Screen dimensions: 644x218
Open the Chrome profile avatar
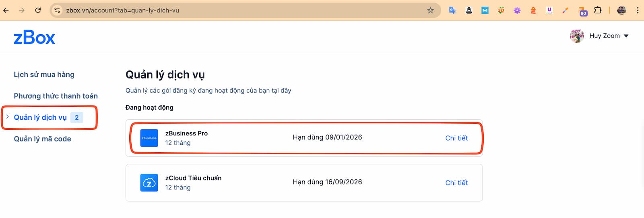click(x=621, y=10)
